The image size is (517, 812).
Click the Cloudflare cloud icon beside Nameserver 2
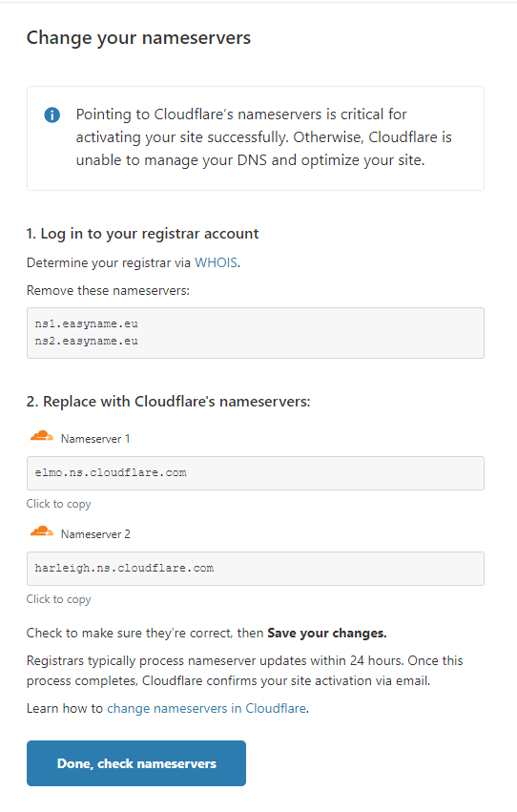click(42, 531)
